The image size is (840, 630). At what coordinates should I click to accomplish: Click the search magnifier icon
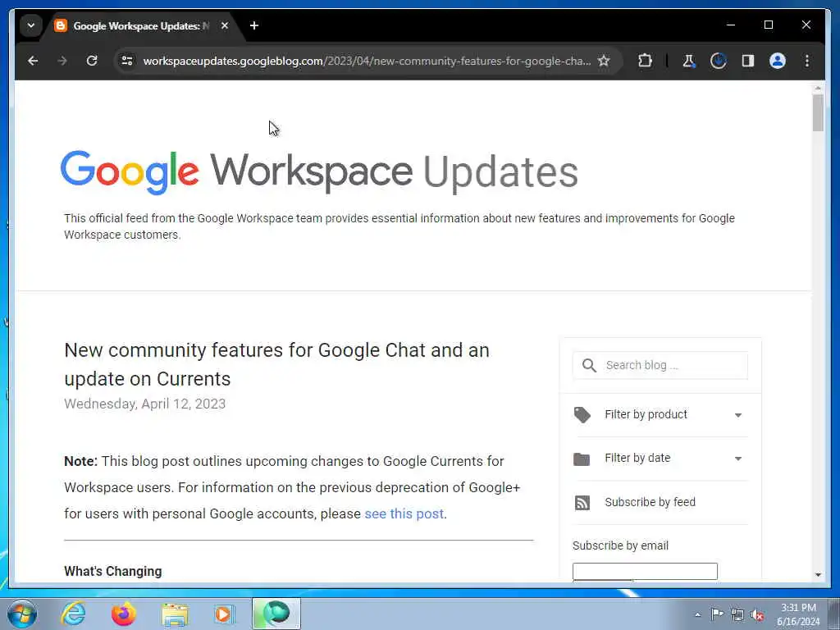589,365
